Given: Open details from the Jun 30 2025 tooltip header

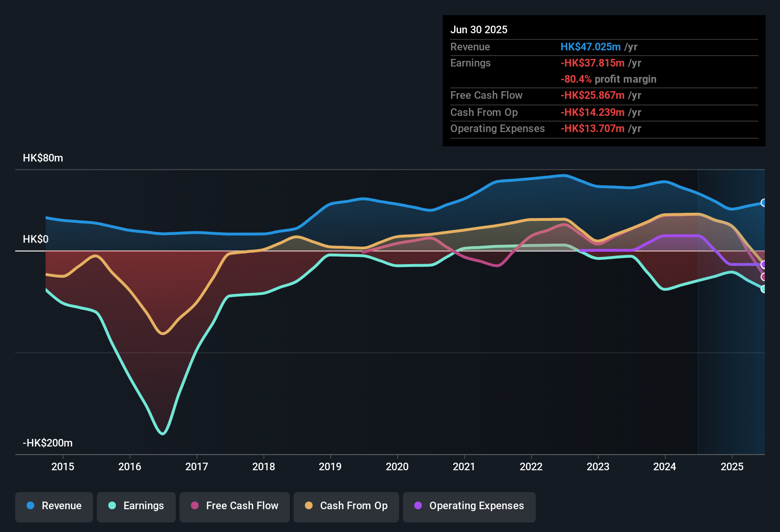Looking at the screenshot, I should (x=479, y=29).
